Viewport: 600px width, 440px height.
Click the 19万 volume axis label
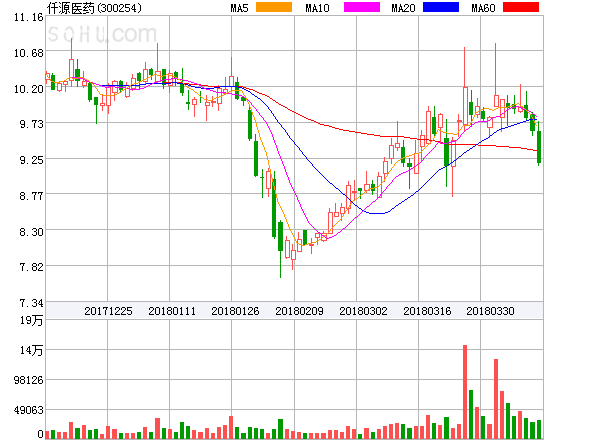coord(31,320)
